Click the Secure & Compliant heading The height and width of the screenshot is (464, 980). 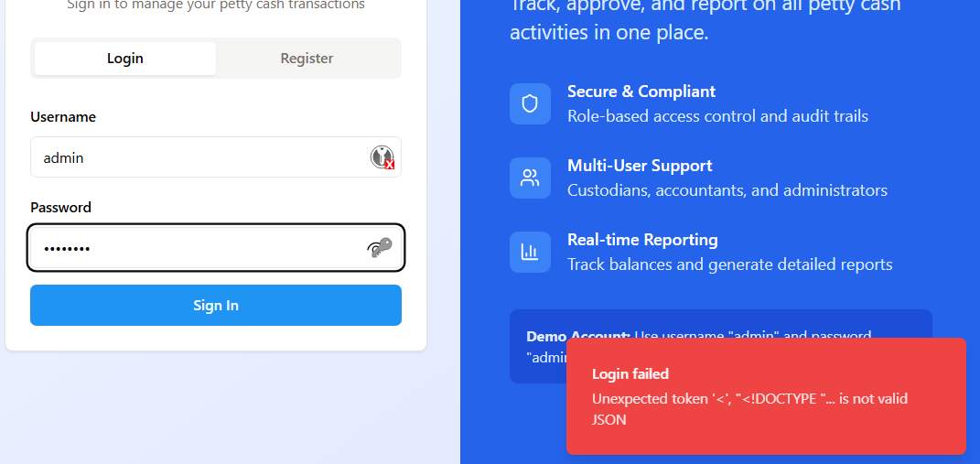point(641,92)
